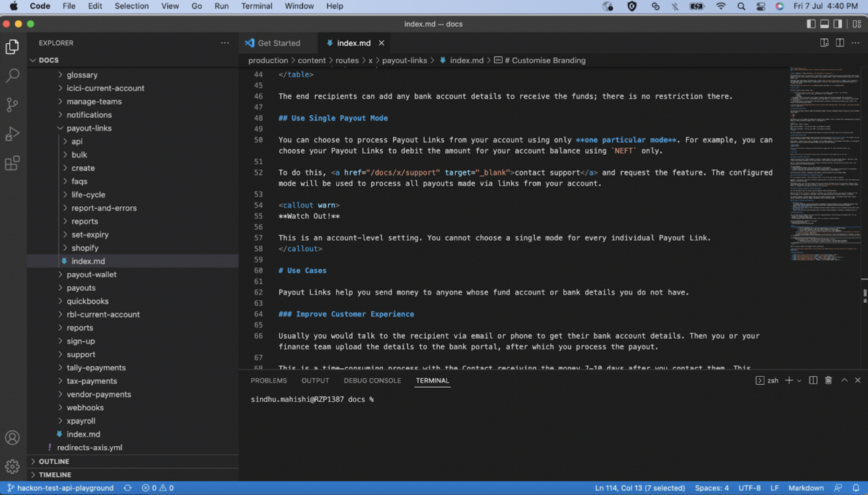The height and width of the screenshot is (495, 868).
Task: Open the Run and Debug view
Action: (12, 134)
